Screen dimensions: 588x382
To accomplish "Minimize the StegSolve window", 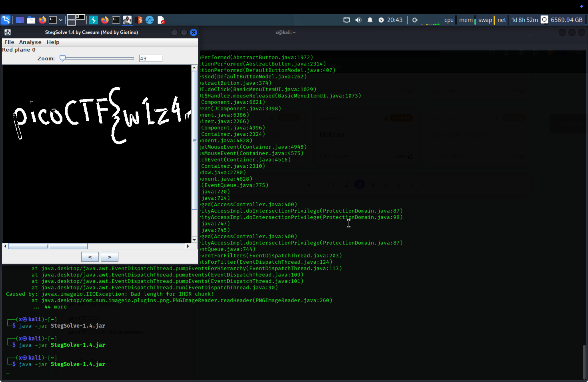I will [x=174, y=32].
